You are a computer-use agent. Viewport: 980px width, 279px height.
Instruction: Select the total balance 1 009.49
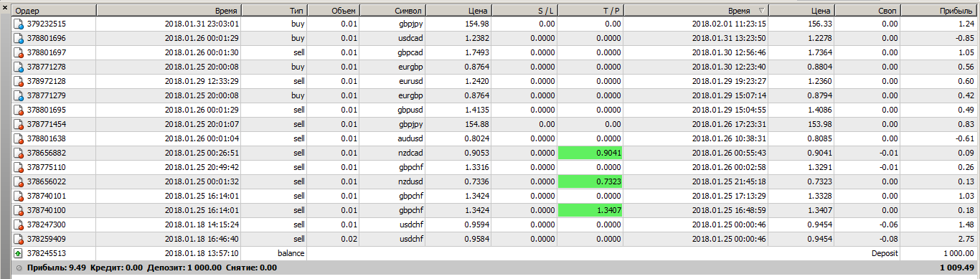click(958, 268)
